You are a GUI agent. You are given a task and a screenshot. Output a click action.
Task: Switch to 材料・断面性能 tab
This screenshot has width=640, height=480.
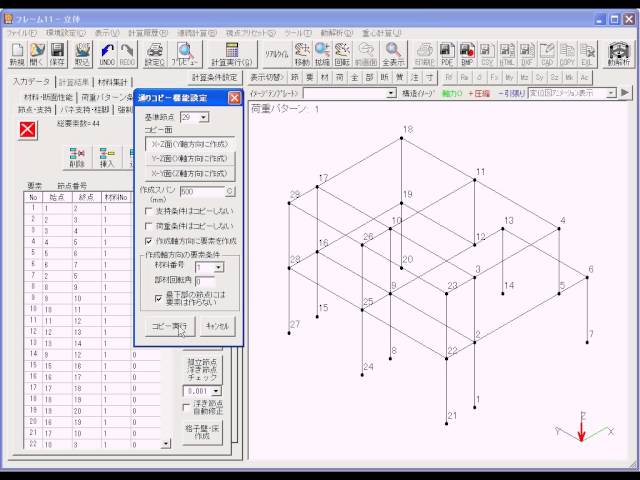[x=48, y=97]
